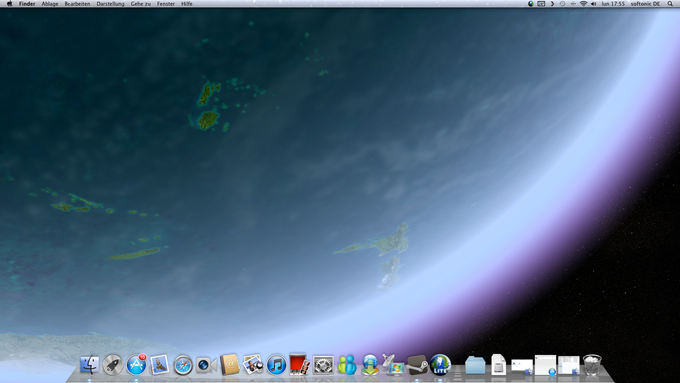The height and width of the screenshot is (383, 680).
Task: Launch Remote Desktop satellite dish icon
Action: point(393,364)
